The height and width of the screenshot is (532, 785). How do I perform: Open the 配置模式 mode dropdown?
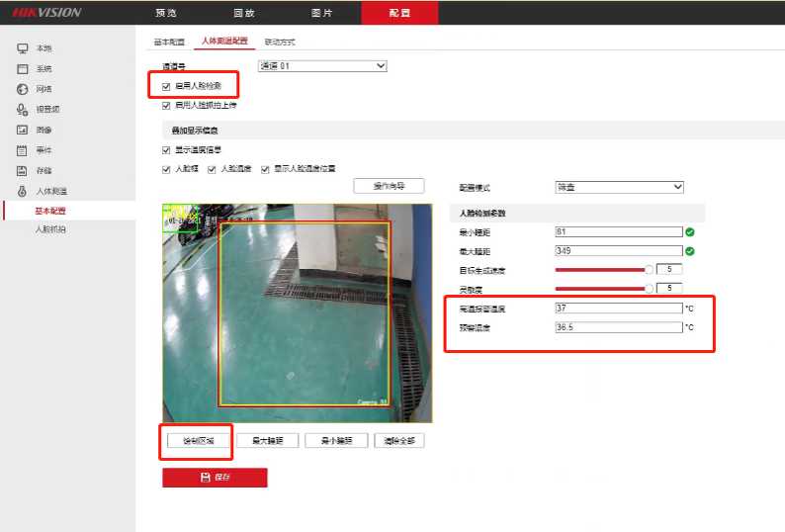tap(619, 187)
